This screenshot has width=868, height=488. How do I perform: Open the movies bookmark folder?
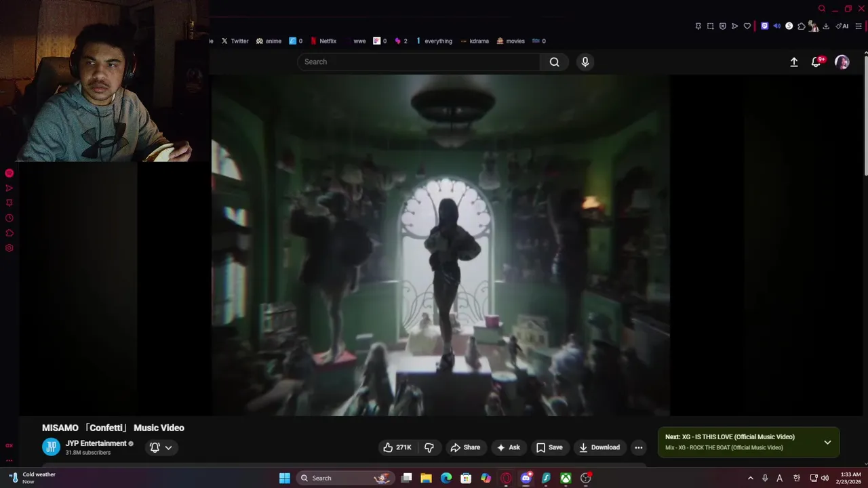tap(511, 41)
